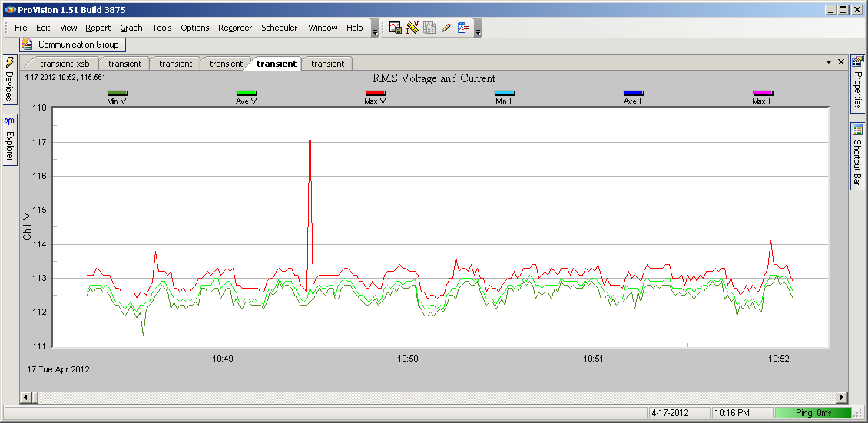Click the Properties panel icon
The width and height of the screenshot is (868, 423).
[x=857, y=62]
